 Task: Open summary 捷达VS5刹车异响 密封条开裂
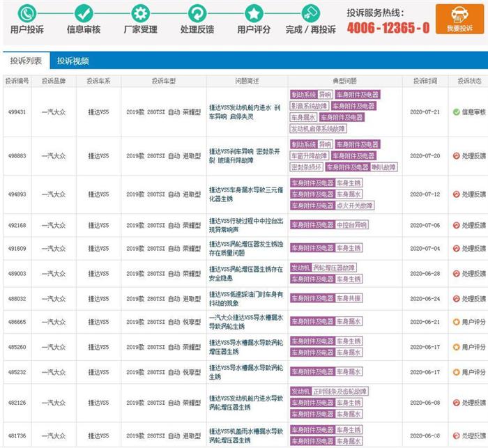[x=245, y=156]
